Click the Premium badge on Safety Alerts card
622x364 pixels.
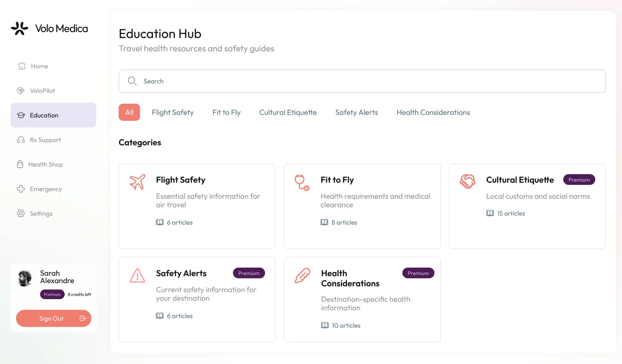[249, 273]
